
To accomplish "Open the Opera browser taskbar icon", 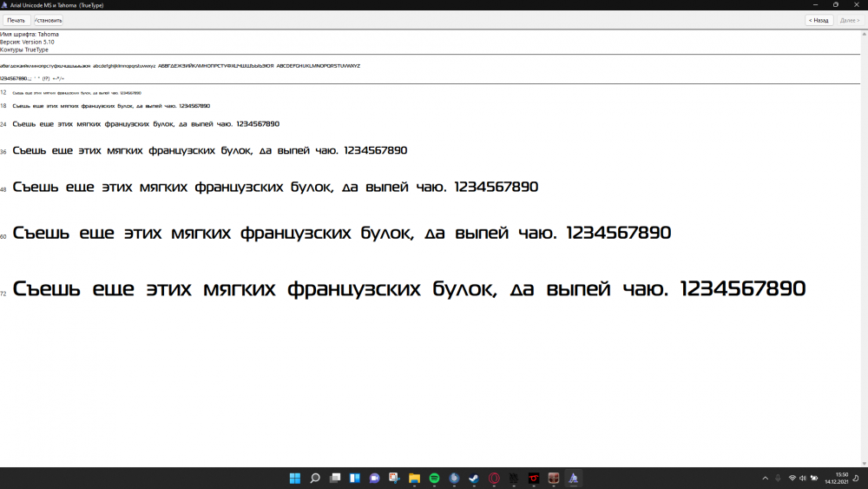I will 495,478.
